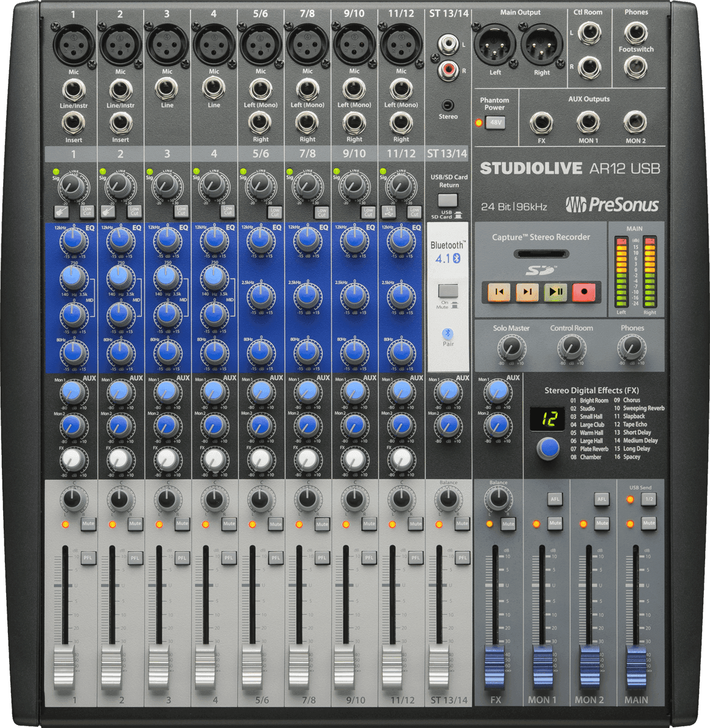Screen dimensions: 710x728
Task: Toggle the Bluetooth On/Mute button
Action: (448, 291)
